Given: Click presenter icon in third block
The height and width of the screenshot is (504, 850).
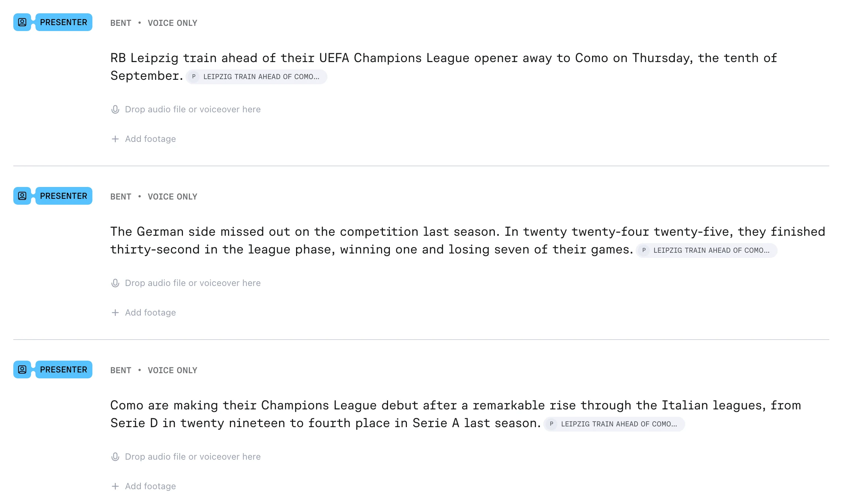Looking at the screenshot, I should point(22,370).
